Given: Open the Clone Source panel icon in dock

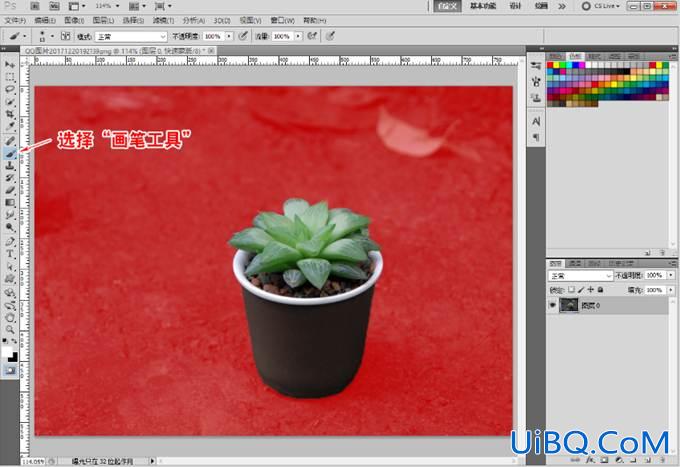Looking at the screenshot, I should (536, 98).
